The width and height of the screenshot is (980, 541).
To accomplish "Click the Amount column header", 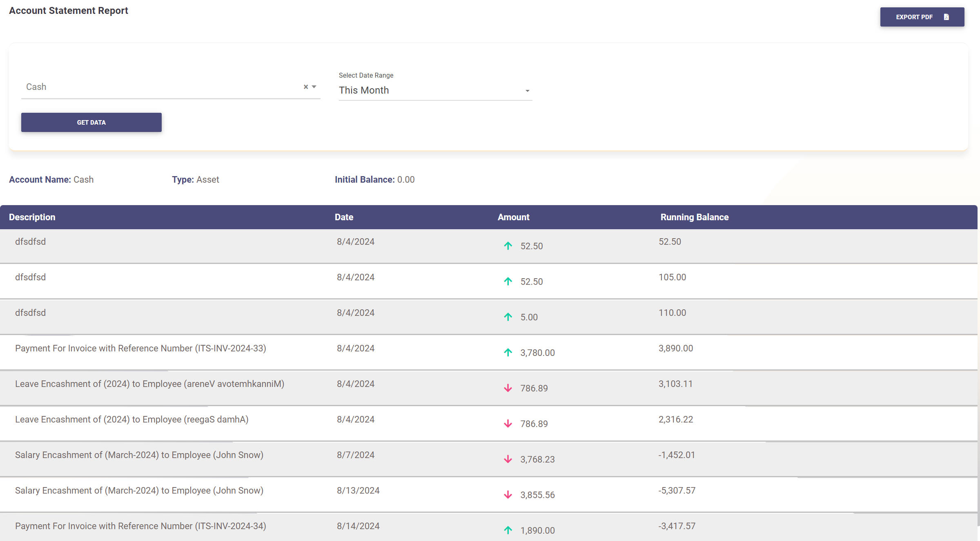I will pos(513,217).
